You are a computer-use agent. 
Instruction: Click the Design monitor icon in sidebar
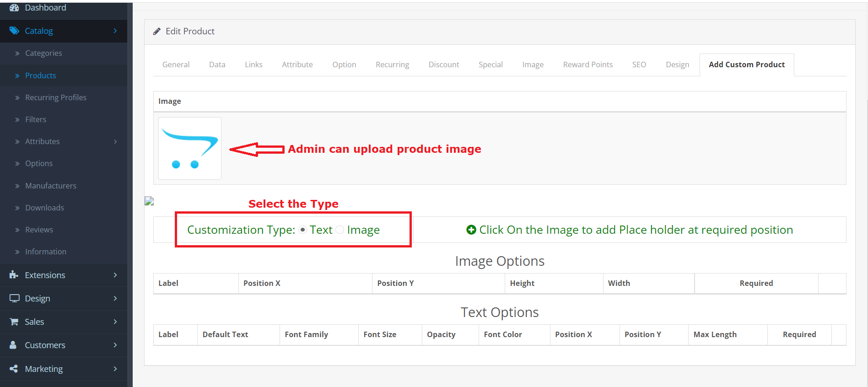(x=14, y=298)
